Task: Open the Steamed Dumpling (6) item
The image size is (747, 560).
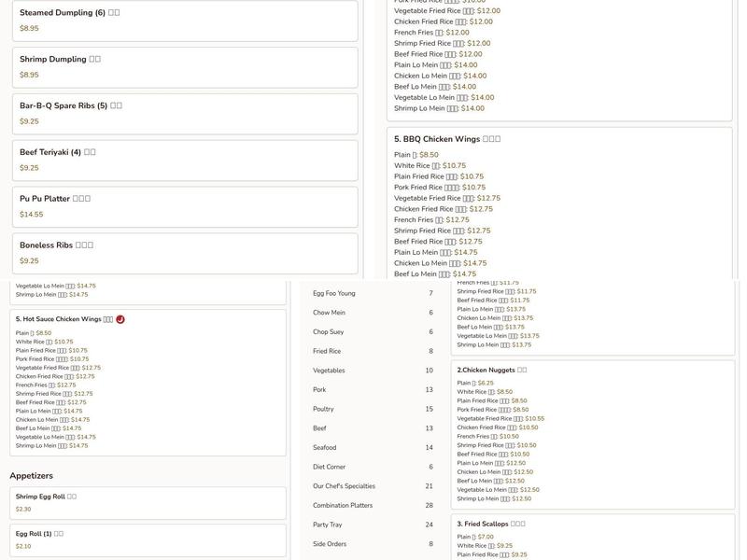Action: [185, 21]
